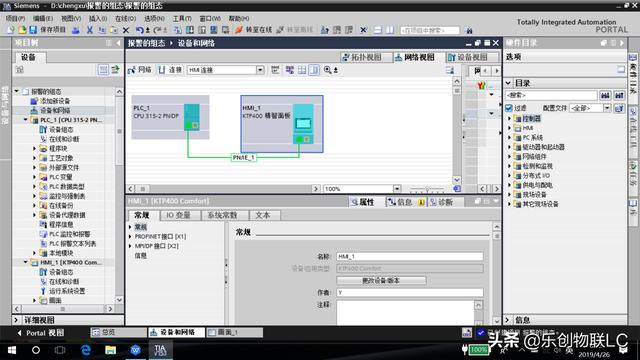This screenshot has width=640, height=360.
Task: Open Microsoft Edge from the taskbar
Action: pos(86,350)
